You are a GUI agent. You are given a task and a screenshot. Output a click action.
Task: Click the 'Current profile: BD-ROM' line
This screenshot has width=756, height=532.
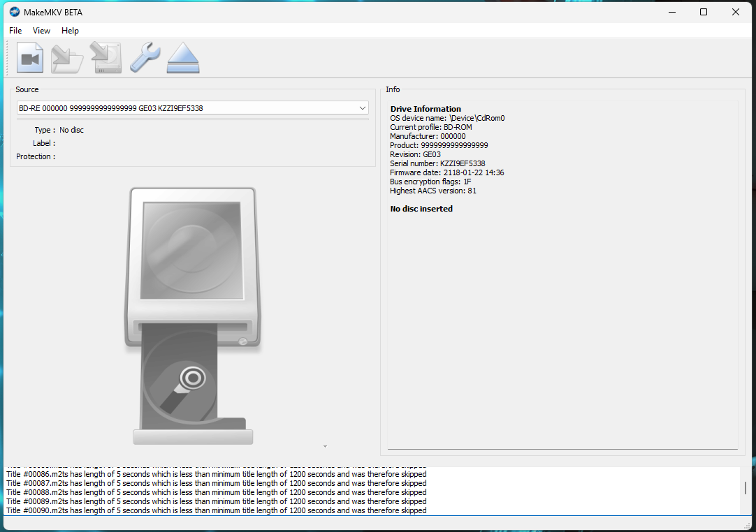coord(431,127)
